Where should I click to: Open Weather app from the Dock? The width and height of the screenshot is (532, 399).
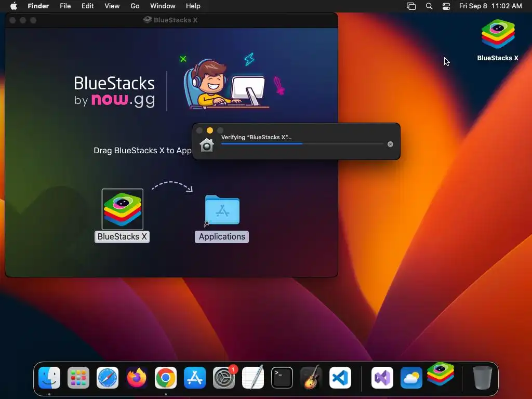pyautogui.click(x=411, y=378)
